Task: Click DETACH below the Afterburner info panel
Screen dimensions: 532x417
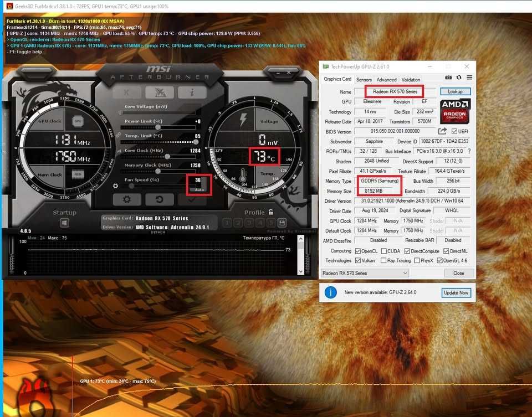Action: pos(158,232)
